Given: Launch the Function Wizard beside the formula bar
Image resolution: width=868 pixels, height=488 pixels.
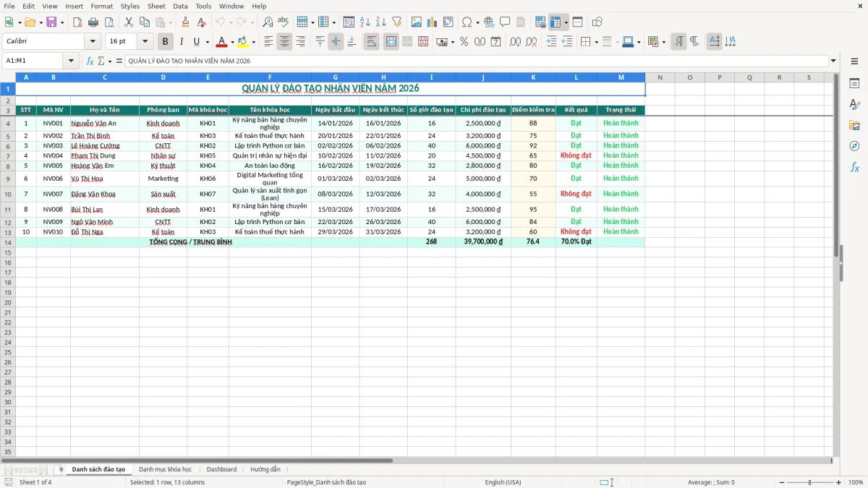Looking at the screenshot, I should [90, 61].
